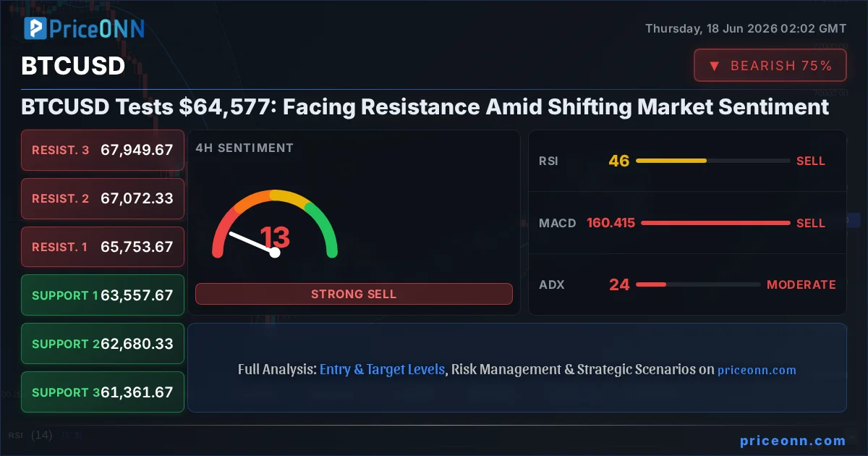Click the priceonn.com footer link
The height and width of the screenshot is (456, 868).
pos(793,440)
